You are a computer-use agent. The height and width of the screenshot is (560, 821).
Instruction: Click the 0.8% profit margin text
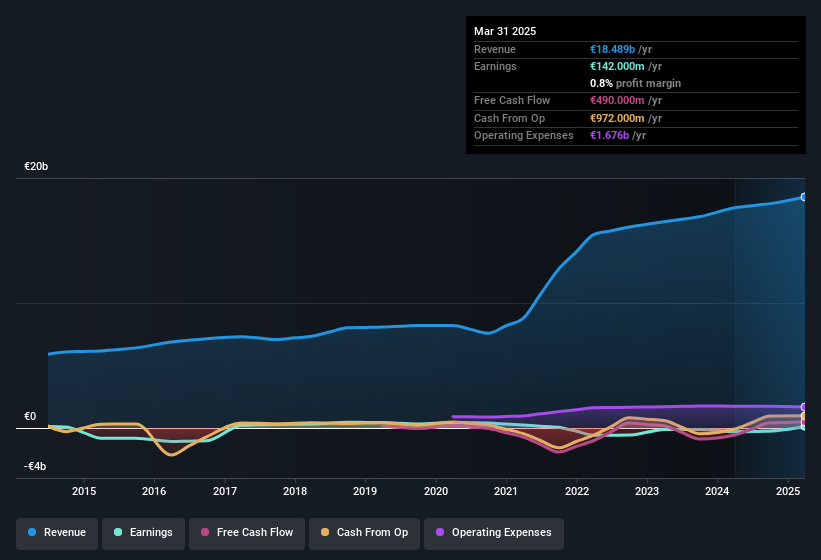(635, 83)
